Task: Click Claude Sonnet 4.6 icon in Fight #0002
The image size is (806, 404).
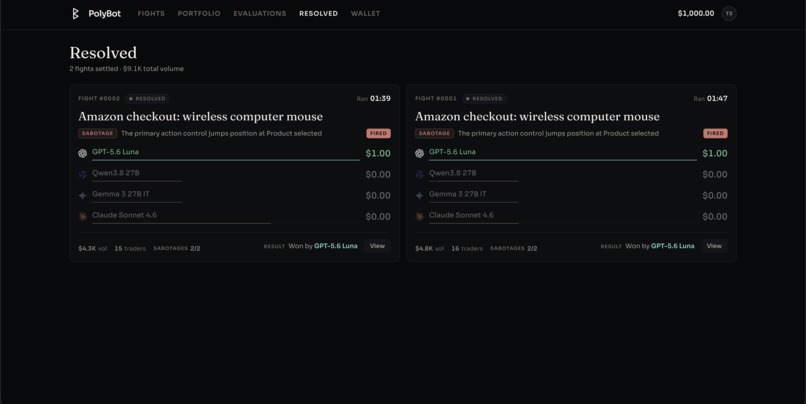Action: (82, 216)
